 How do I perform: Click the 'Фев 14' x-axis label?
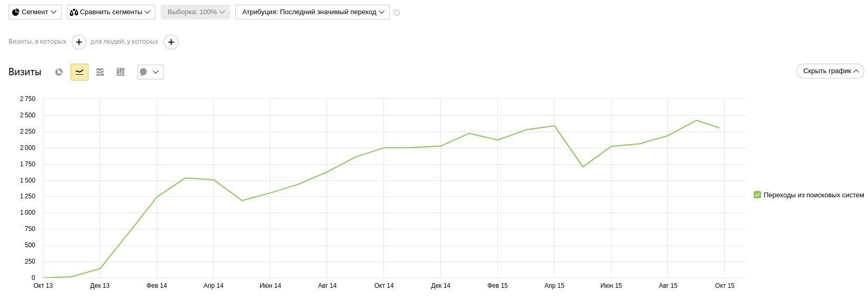[x=156, y=286]
